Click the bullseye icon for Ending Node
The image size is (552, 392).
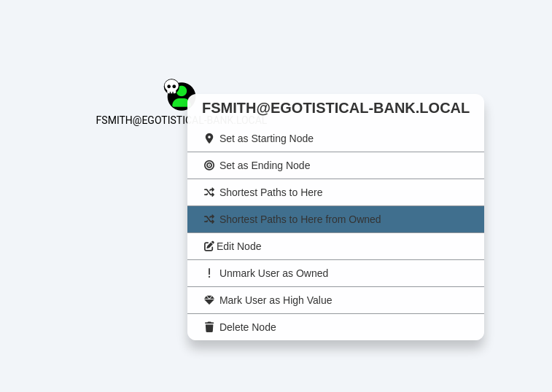pos(209,165)
